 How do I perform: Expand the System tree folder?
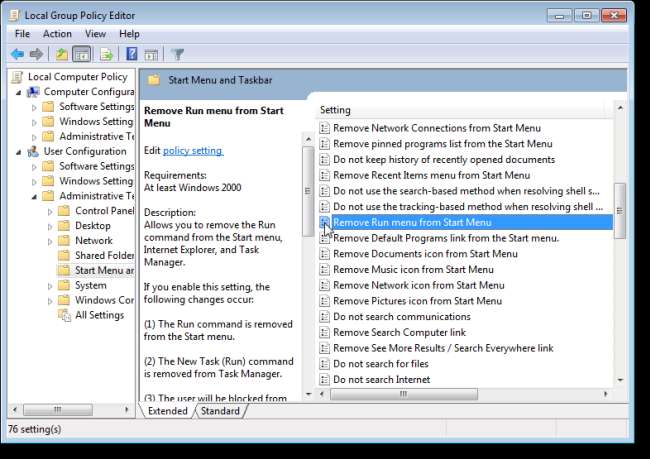click(x=50, y=285)
